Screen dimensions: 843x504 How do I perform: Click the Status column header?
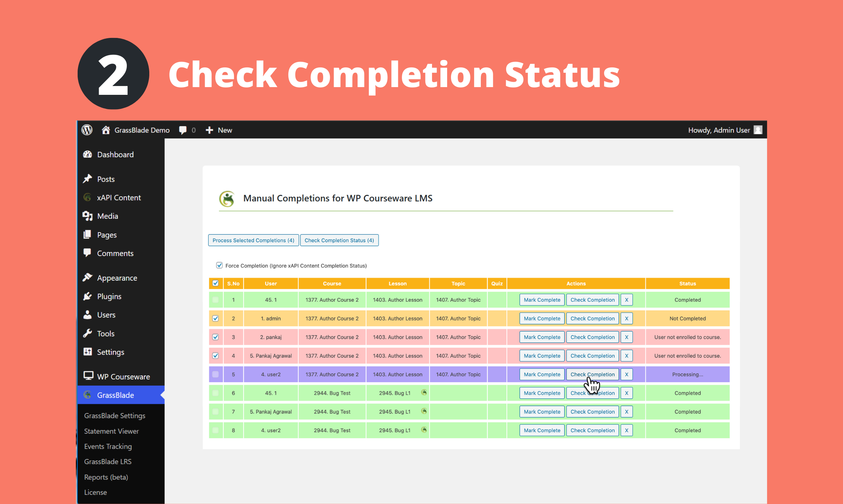tap(687, 283)
